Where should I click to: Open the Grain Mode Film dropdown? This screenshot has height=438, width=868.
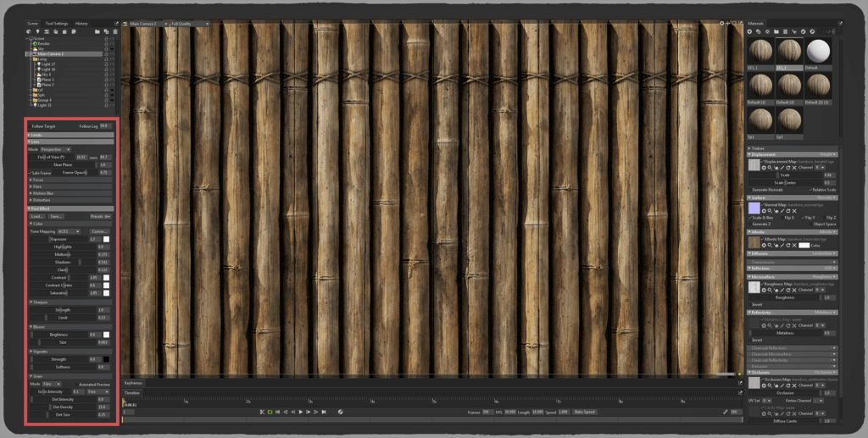52,384
